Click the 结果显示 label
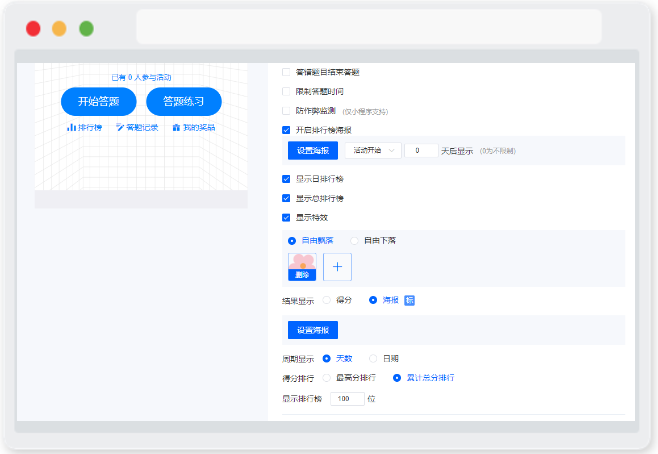 click(298, 301)
